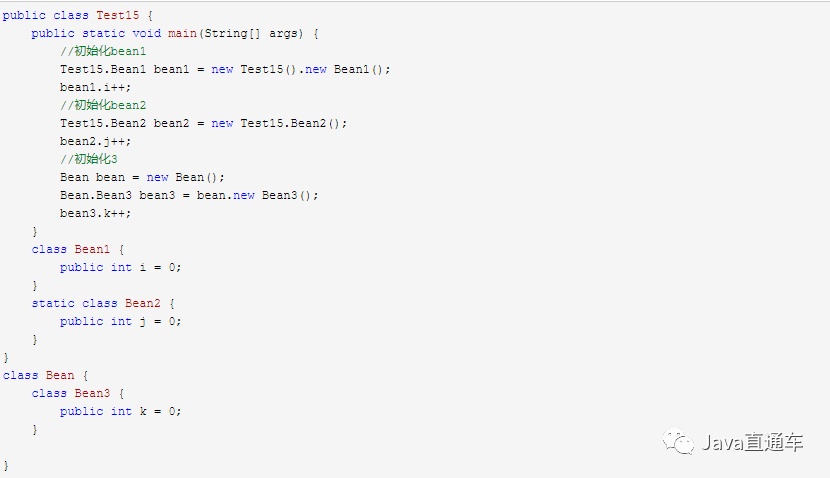The width and height of the screenshot is (830, 478).
Task: Click the Test15 class name on first line
Action: pos(118,15)
